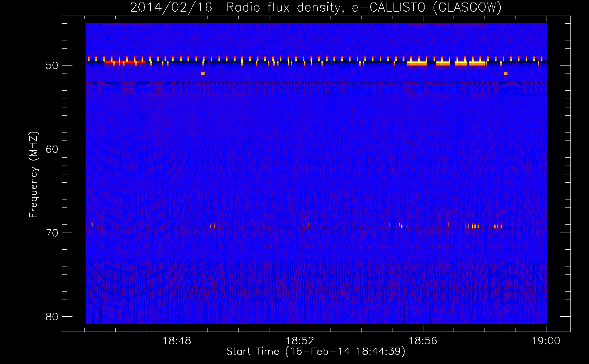Click the red emission band near 18:46
The image size is (589, 364).
125,62
